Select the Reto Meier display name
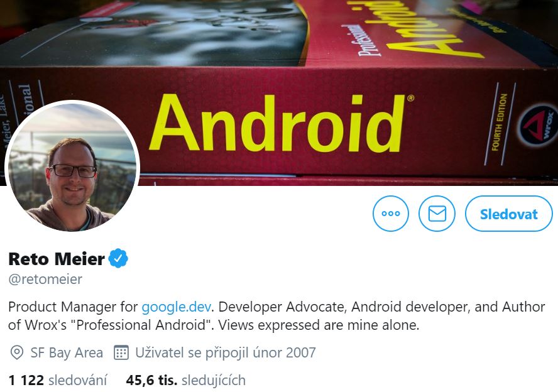This screenshot has height=392, width=558. (56, 259)
